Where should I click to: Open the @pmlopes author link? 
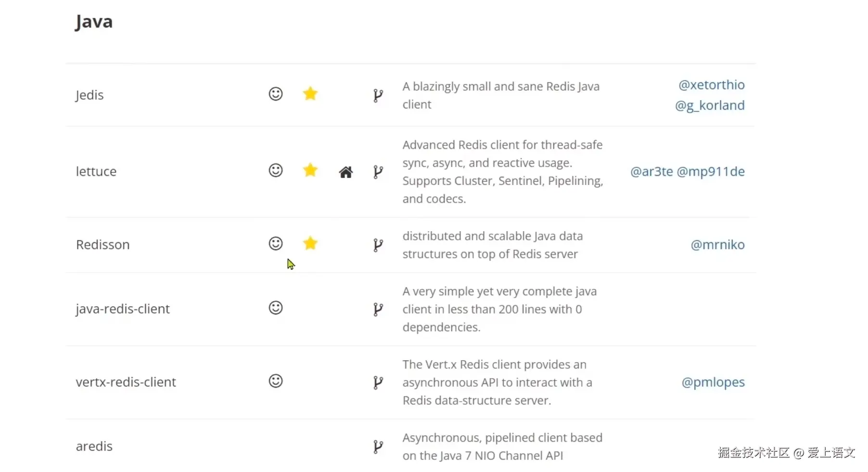(x=713, y=382)
